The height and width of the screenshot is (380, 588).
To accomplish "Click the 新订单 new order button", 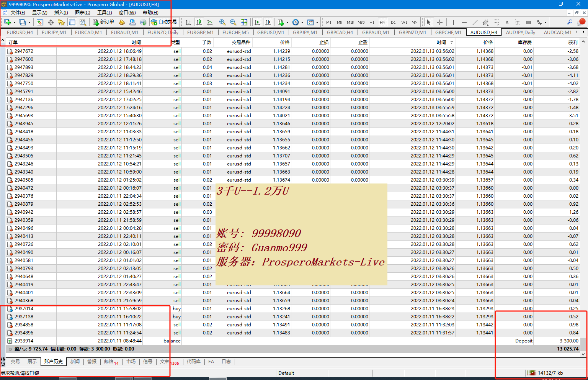I will pos(103,22).
